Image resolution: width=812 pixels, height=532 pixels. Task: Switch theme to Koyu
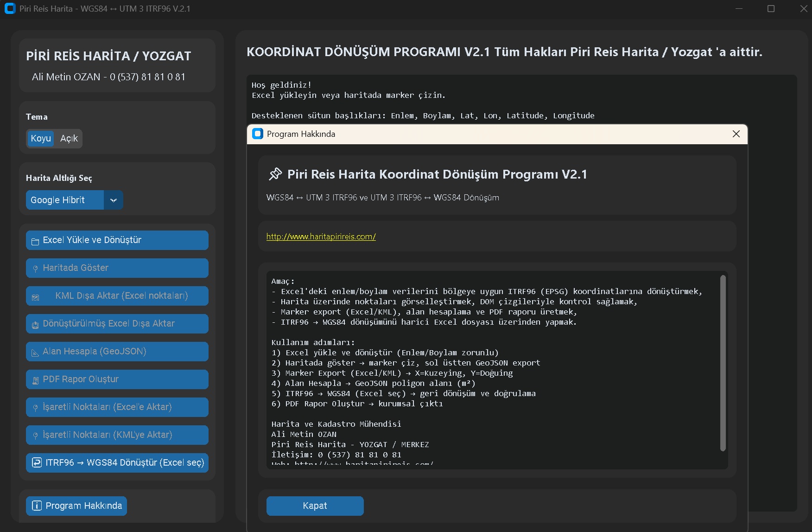point(41,138)
